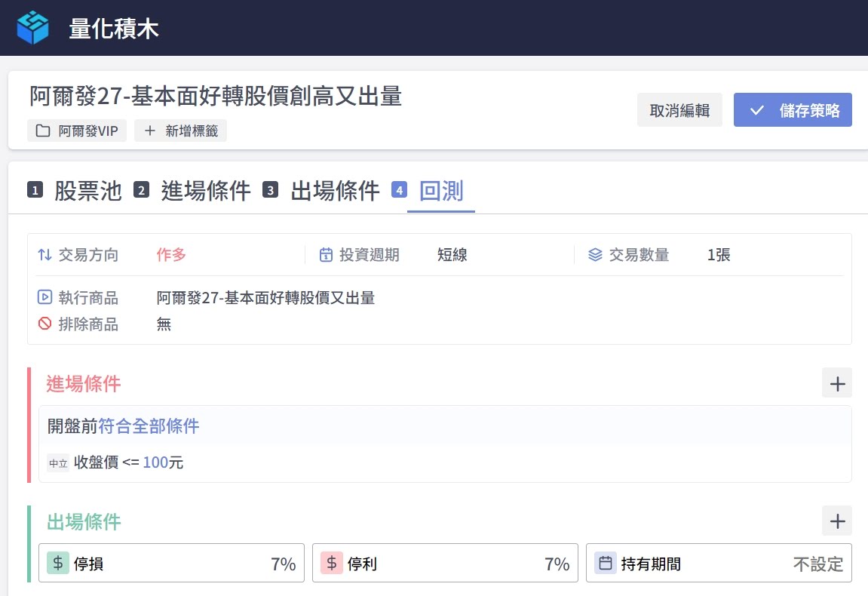Edit the 100 closing price value
Viewport: 868px width, 596px height.
pyautogui.click(x=155, y=462)
